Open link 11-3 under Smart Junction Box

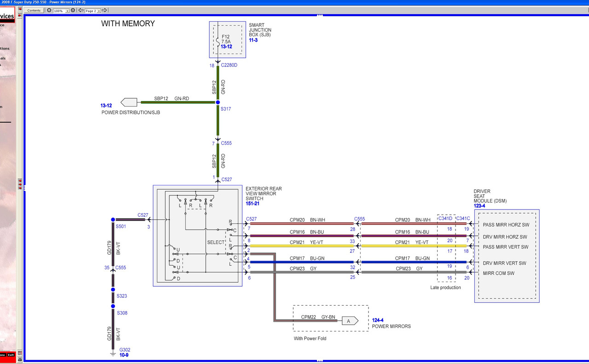(x=253, y=40)
